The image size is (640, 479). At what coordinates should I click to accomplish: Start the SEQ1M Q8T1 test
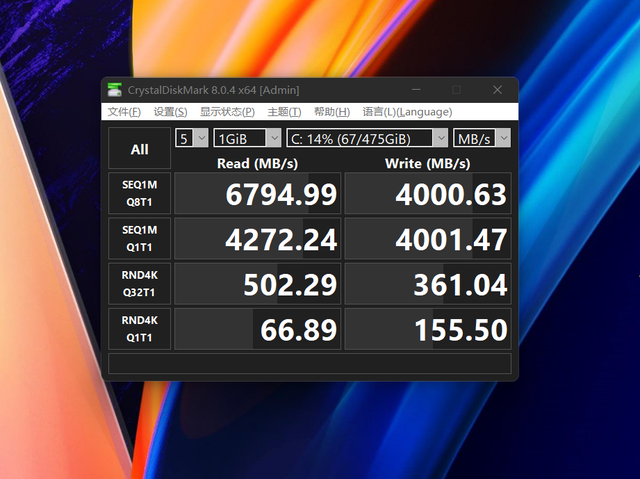(x=139, y=193)
